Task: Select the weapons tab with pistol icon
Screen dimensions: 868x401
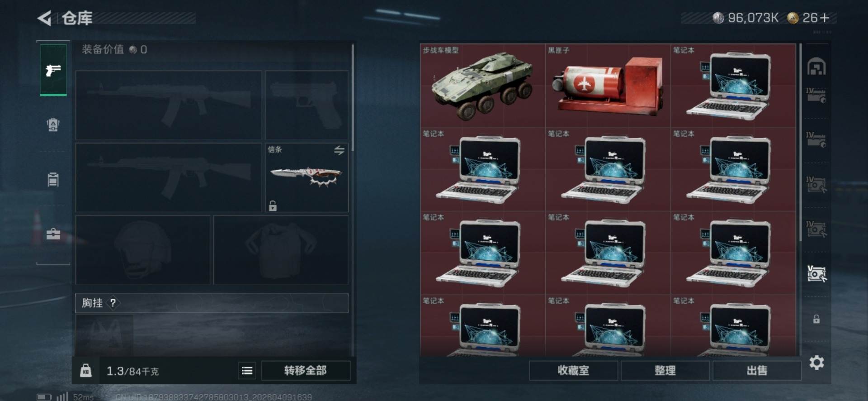Action: coord(53,70)
